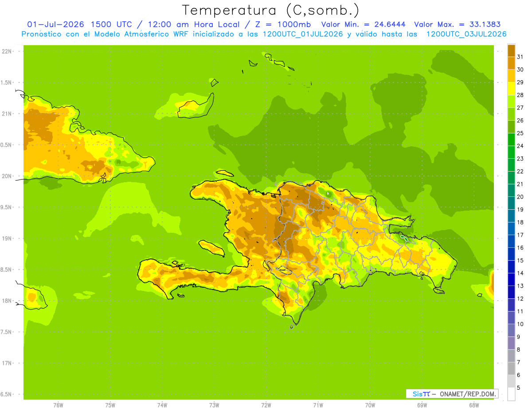Select the yellow legend swatch between 28 and 29
Image resolution: width=532 pixels, height=411 pixels.
(511, 89)
